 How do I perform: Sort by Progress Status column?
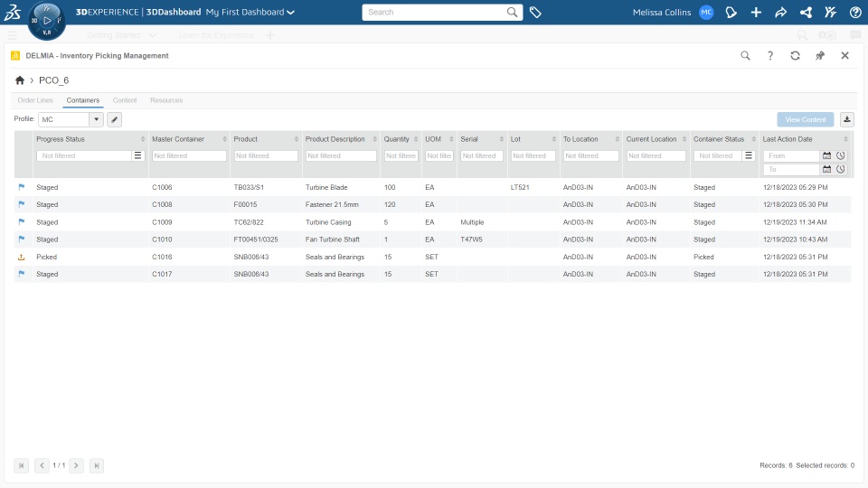click(x=143, y=139)
